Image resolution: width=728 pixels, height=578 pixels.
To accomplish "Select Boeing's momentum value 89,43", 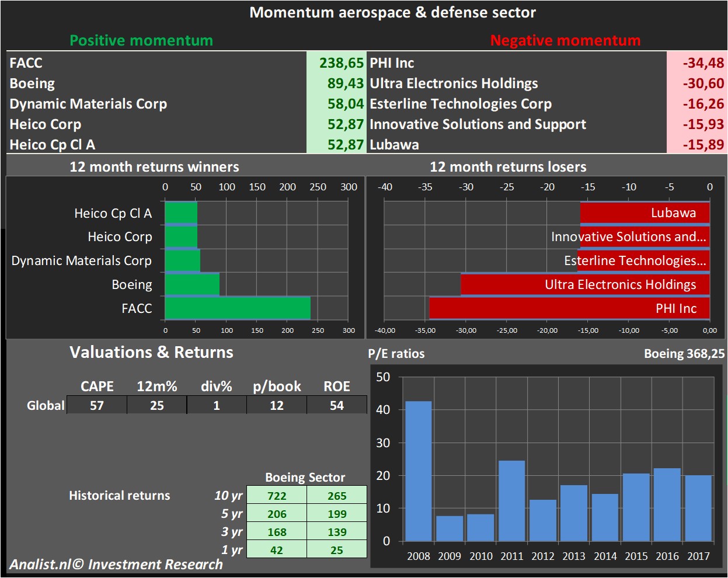I will pos(346,83).
